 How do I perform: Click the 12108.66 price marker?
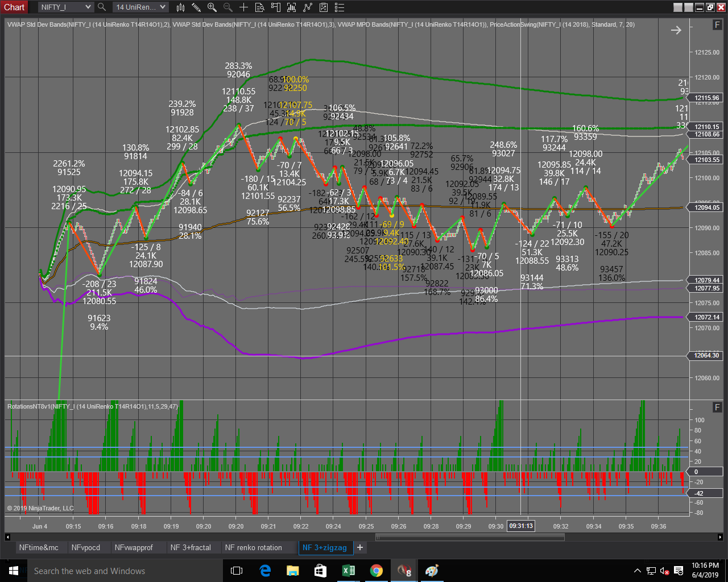[707, 134]
